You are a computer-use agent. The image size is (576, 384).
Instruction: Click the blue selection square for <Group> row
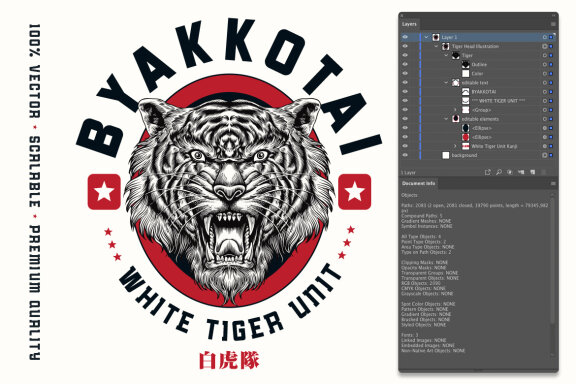tap(551, 110)
